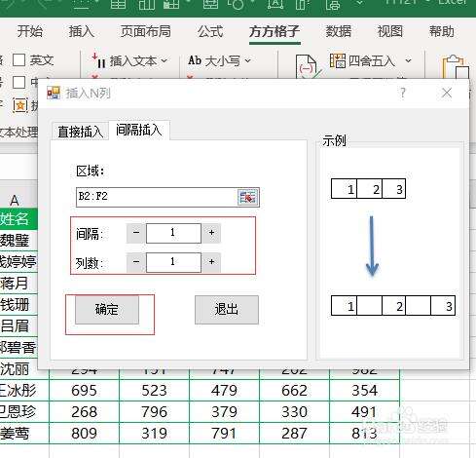Select the cell containing 354
Screen dimensions: 476x458
tap(364, 391)
